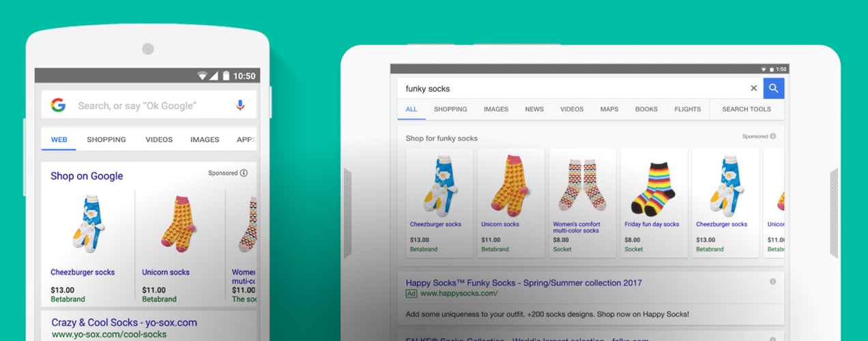Click Sponsored info icon on phone
The image size is (868, 341).
[x=244, y=173]
